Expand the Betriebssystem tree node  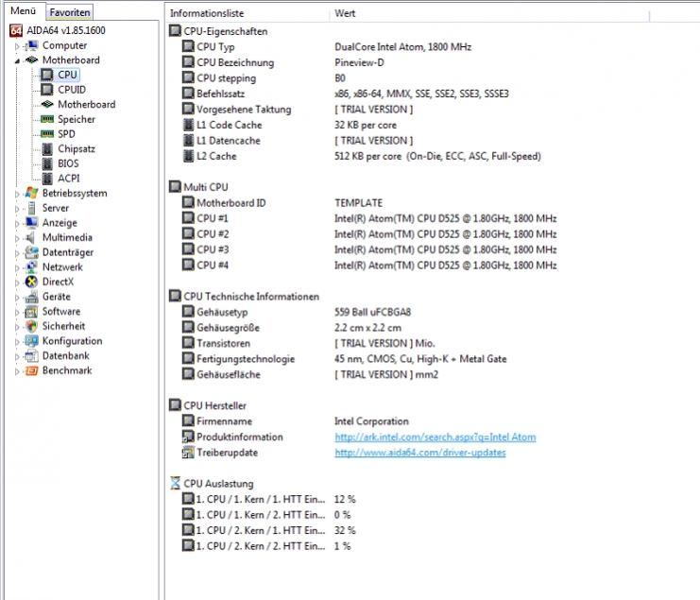(x=17, y=194)
